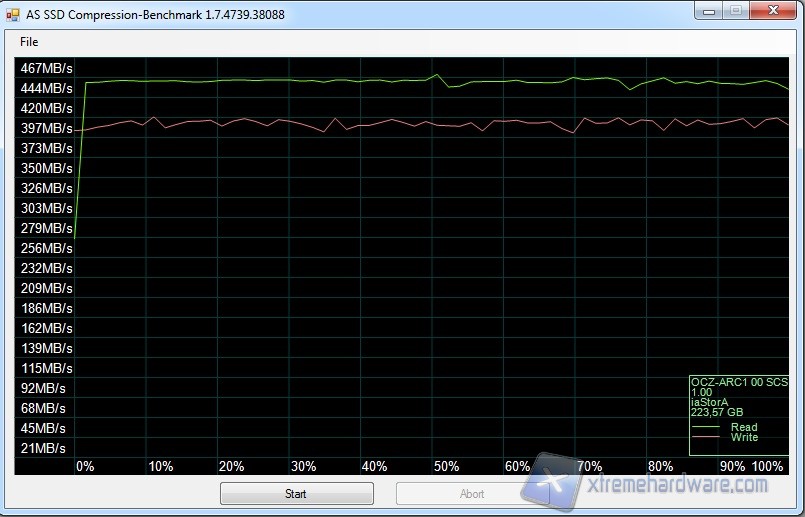Image resolution: width=805 pixels, height=517 pixels.
Task: Click the AS SSD app icon in title bar
Action: pyautogui.click(x=13, y=13)
